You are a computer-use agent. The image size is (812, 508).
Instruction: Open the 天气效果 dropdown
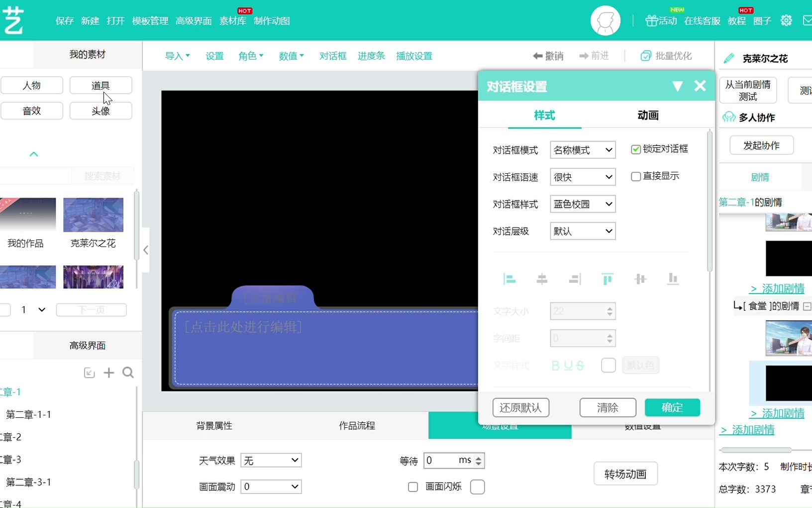(271, 461)
